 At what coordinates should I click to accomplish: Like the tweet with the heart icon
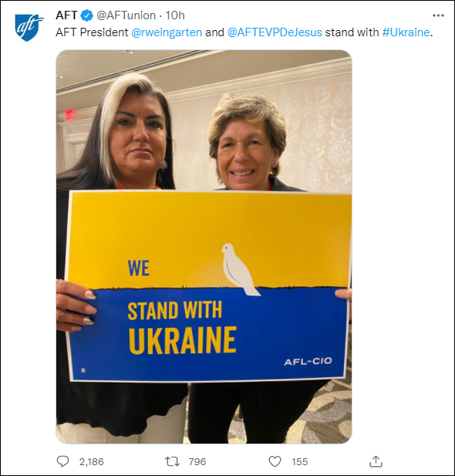[x=275, y=462]
